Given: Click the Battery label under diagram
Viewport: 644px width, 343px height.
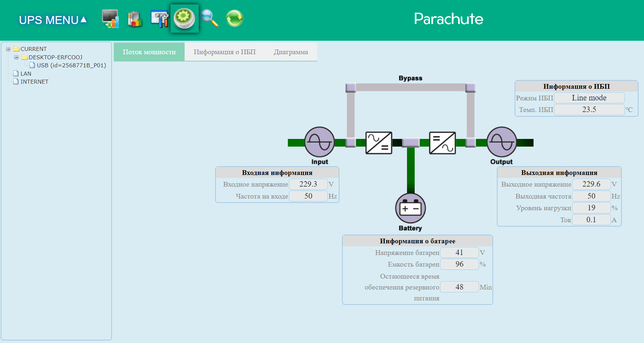Looking at the screenshot, I should [x=410, y=228].
